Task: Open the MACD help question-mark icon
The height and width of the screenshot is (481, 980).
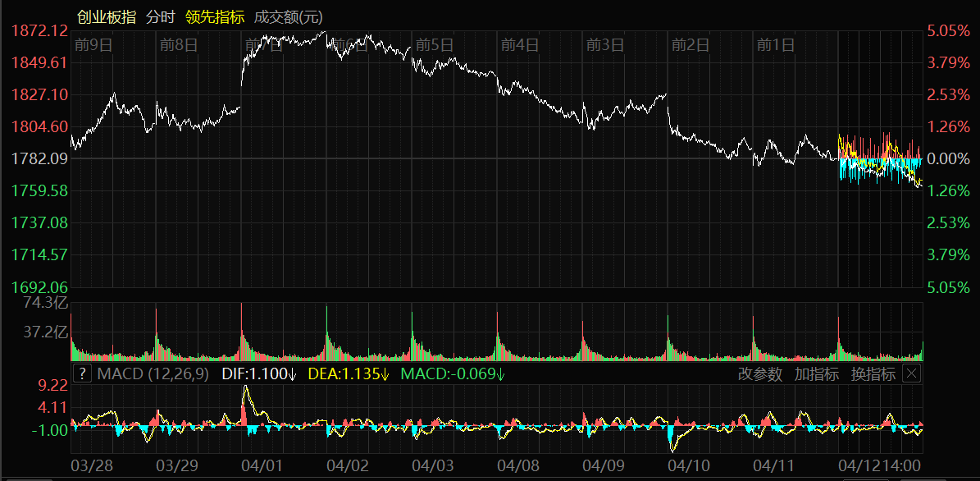Action: [x=83, y=374]
